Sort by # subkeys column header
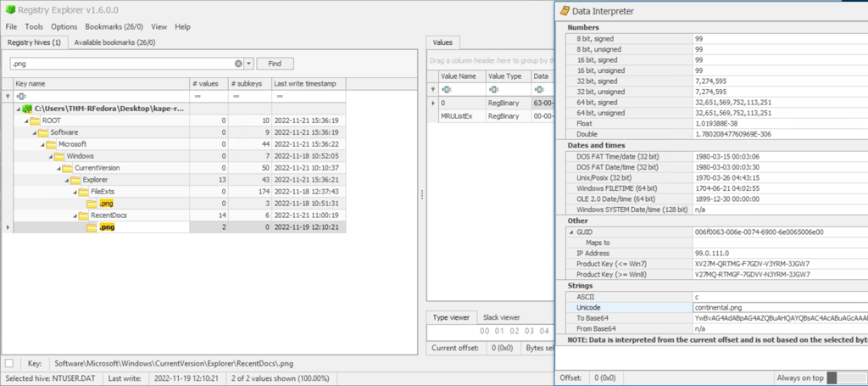 tap(249, 84)
